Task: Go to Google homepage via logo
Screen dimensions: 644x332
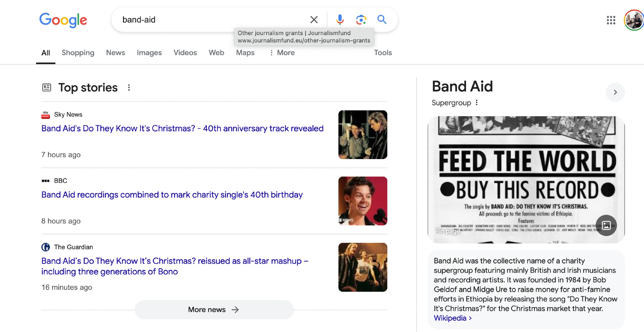Action: [x=63, y=20]
